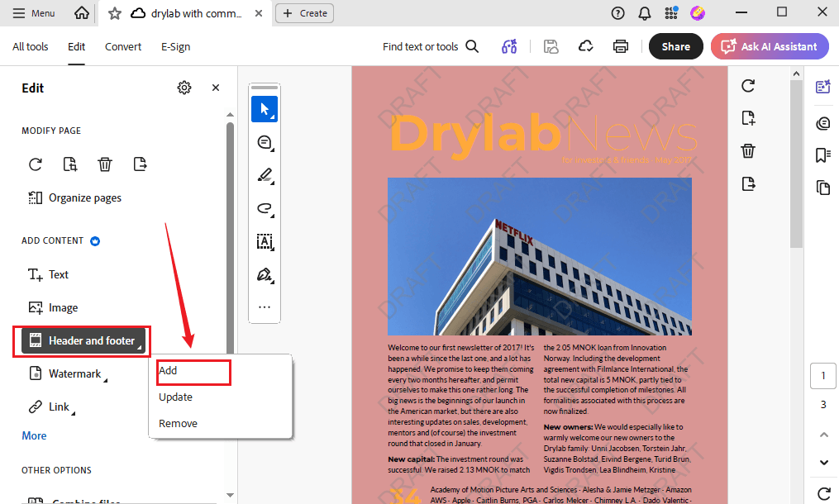The width and height of the screenshot is (839, 504).
Task: Open the Adobe apps grid icon
Action: coord(671,13)
